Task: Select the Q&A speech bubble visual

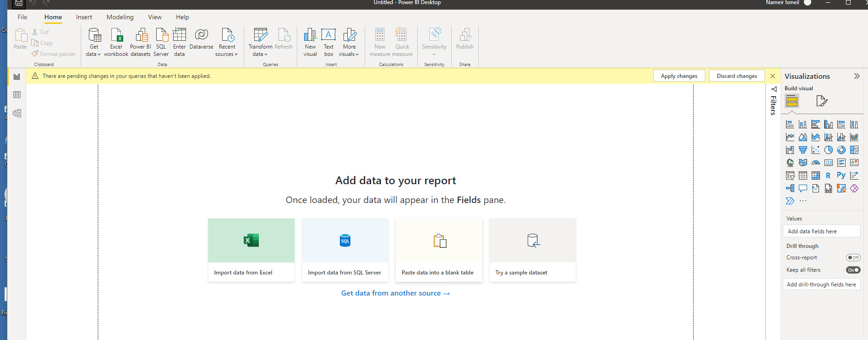Action: pos(803,188)
